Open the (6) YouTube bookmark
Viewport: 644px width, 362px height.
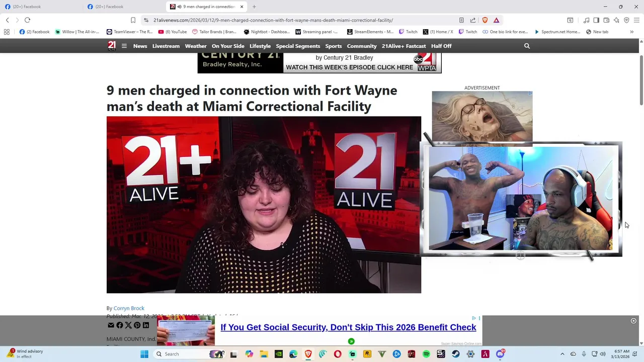[173, 32]
